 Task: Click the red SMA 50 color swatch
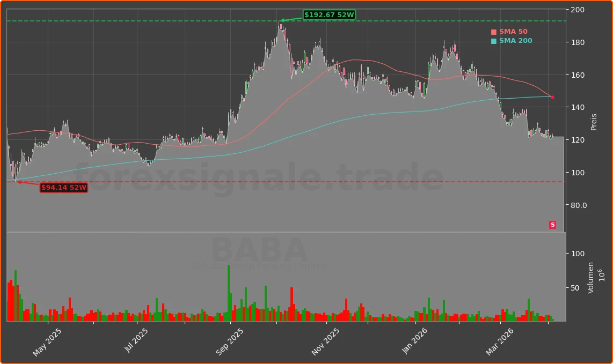pyautogui.click(x=494, y=32)
